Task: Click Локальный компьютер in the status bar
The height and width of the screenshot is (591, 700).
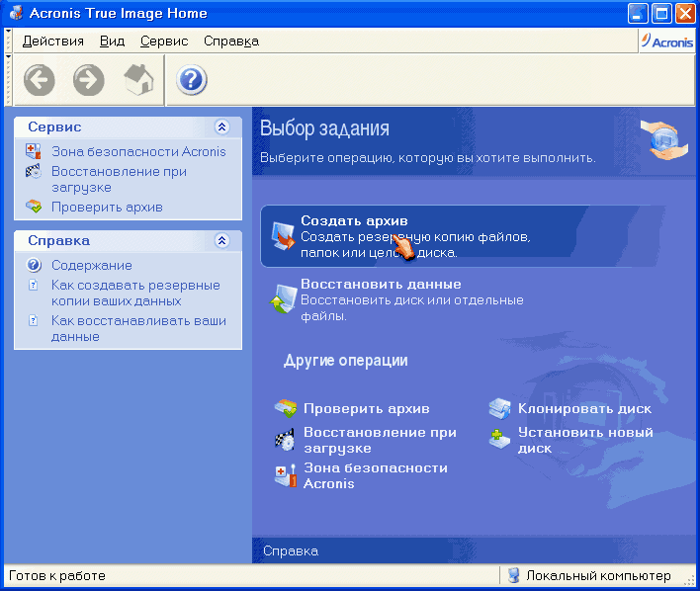Action: pos(597,575)
